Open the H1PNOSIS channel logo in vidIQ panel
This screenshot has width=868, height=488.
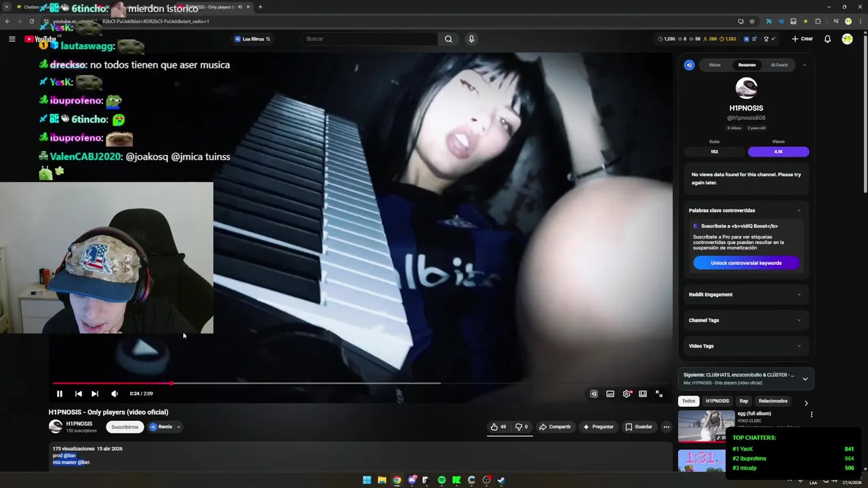tap(746, 88)
